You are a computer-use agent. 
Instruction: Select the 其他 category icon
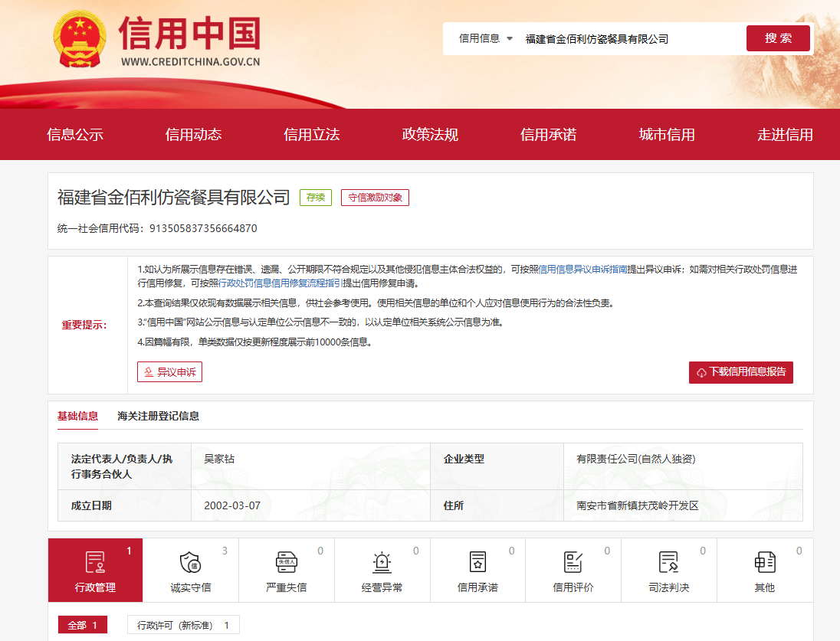pyautogui.click(x=764, y=563)
